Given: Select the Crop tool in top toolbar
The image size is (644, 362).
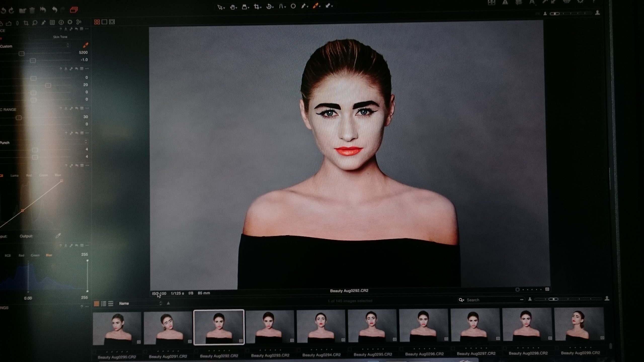Looking at the screenshot, I should 256,7.
